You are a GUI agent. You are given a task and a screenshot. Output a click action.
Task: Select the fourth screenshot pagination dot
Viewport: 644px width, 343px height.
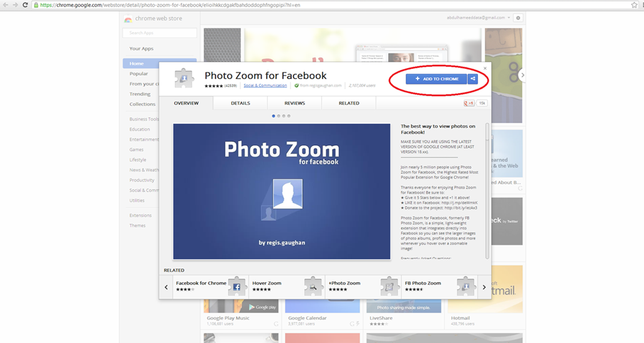coord(289,116)
